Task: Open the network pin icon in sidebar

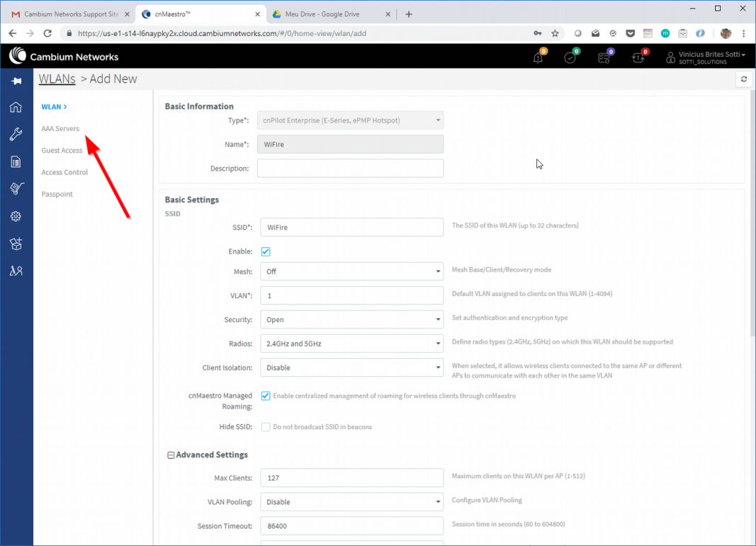Action: pyautogui.click(x=16, y=81)
